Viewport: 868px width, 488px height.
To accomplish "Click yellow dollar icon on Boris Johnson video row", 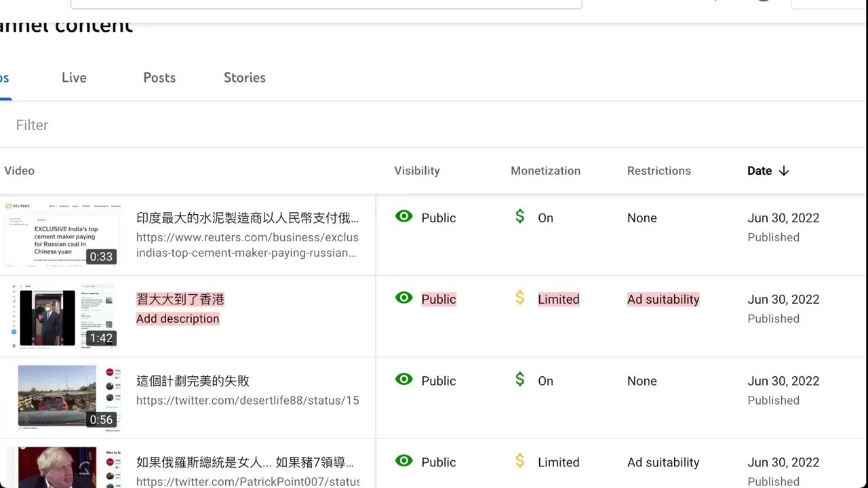I will click(520, 461).
